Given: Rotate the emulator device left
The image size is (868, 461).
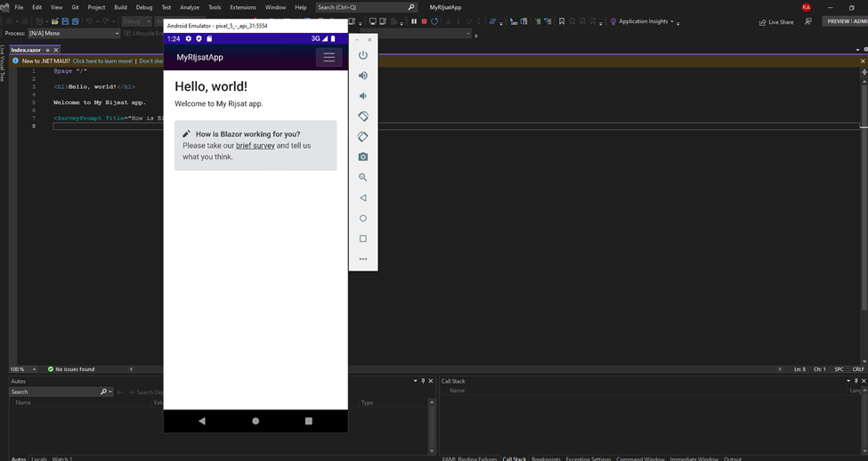Looking at the screenshot, I should [x=363, y=117].
